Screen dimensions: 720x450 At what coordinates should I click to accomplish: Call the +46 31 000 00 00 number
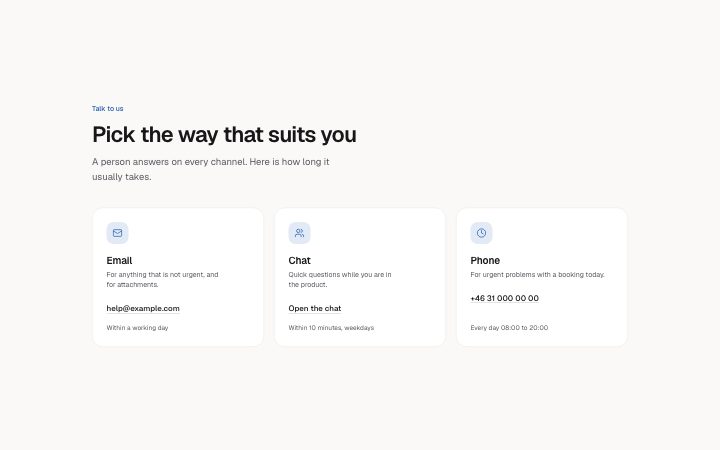click(504, 298)
